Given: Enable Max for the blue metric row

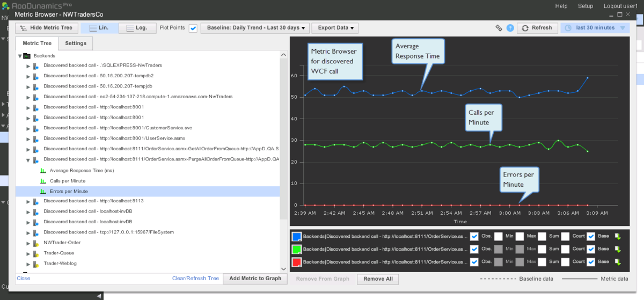Looking at the screenshot, I should 520,236.
